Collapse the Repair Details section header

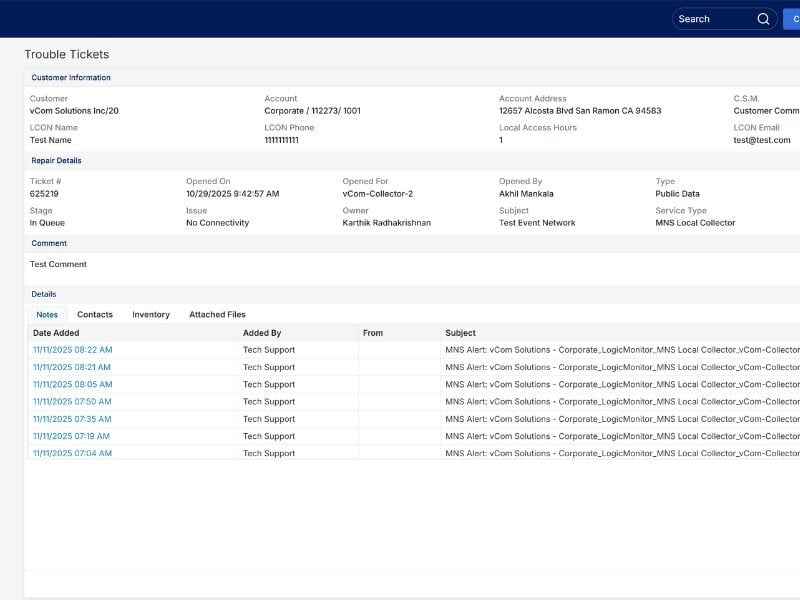click(56, 161)
